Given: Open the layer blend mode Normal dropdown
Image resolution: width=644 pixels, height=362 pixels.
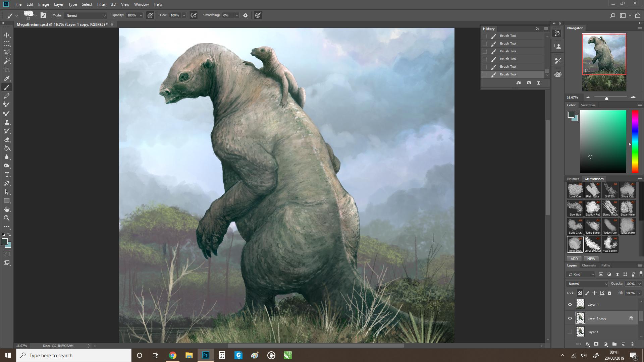Looking at the screenshot, I should (587, 284).
